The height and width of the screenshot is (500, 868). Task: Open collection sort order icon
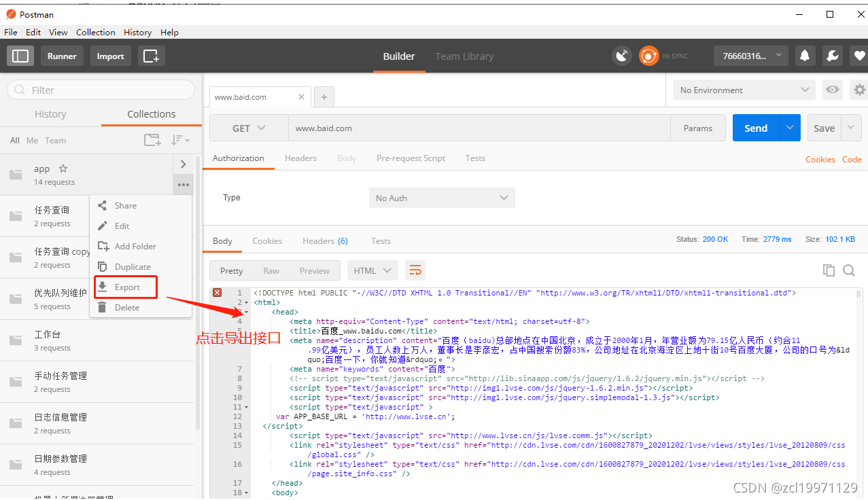(x=179, y=140)
